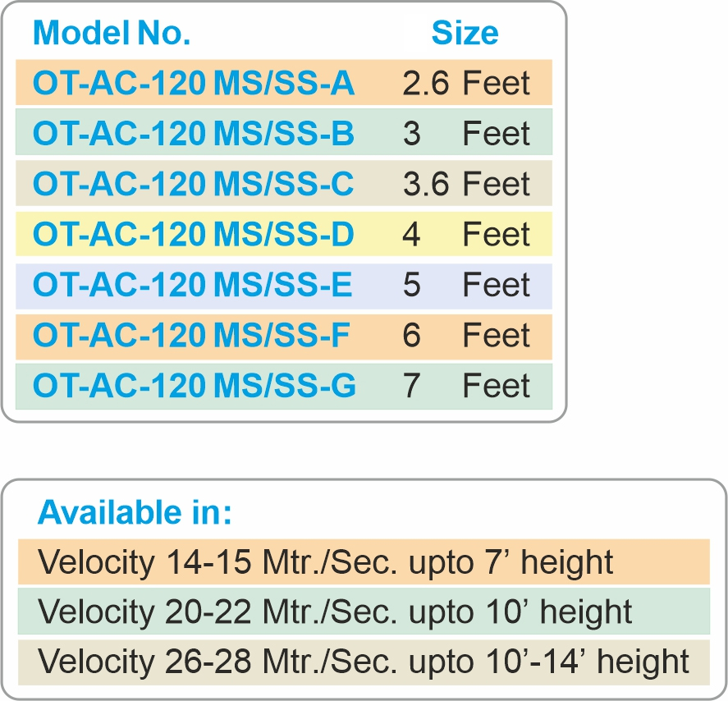Image resolution: width=728 pixels, height=701 pixels.
Task: Click the Size column header
Action: (x=465, y=33)
